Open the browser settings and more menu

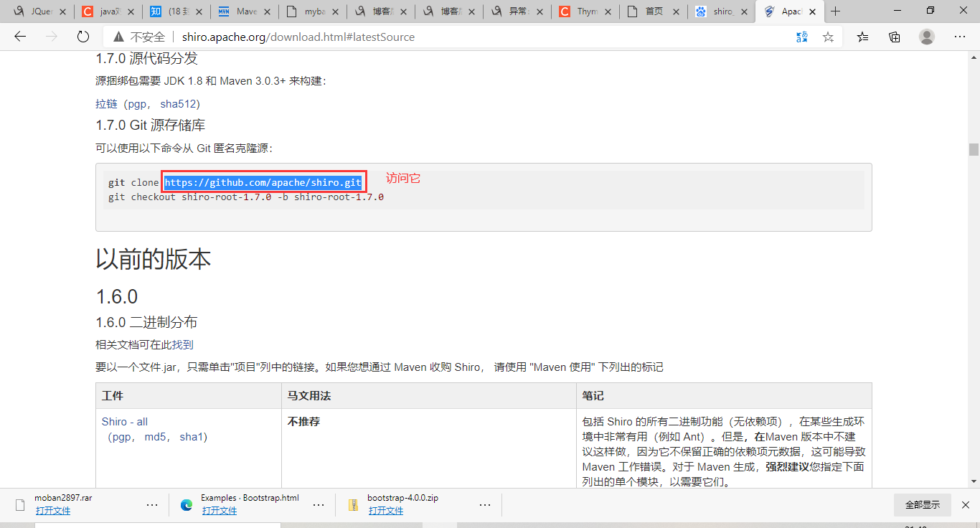click(959, 37)
